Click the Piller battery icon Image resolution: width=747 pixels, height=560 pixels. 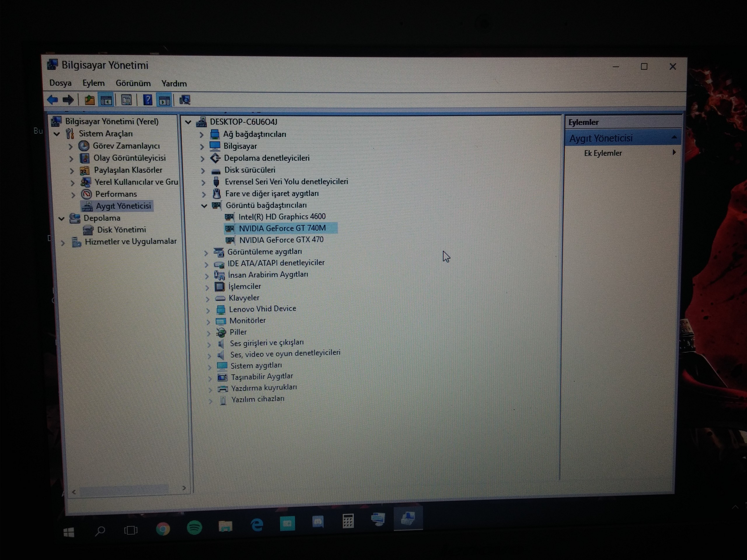(x=221, y=332)
